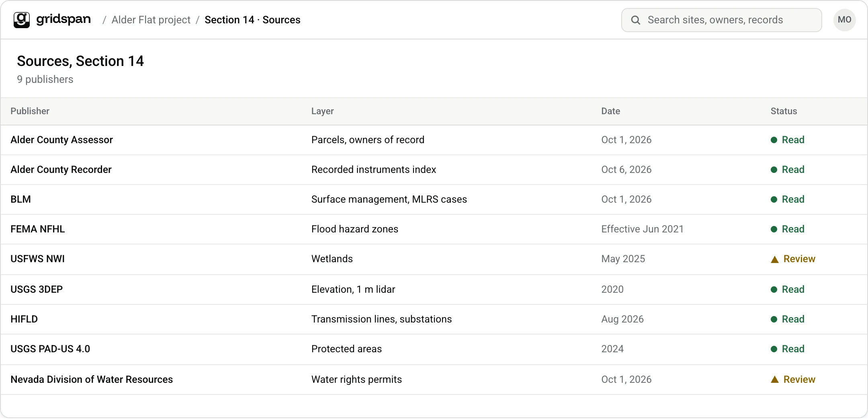Click the green status dot for Alder County Assessor
Viewport: 868px width, 419px height.
[x=774, y=140]
